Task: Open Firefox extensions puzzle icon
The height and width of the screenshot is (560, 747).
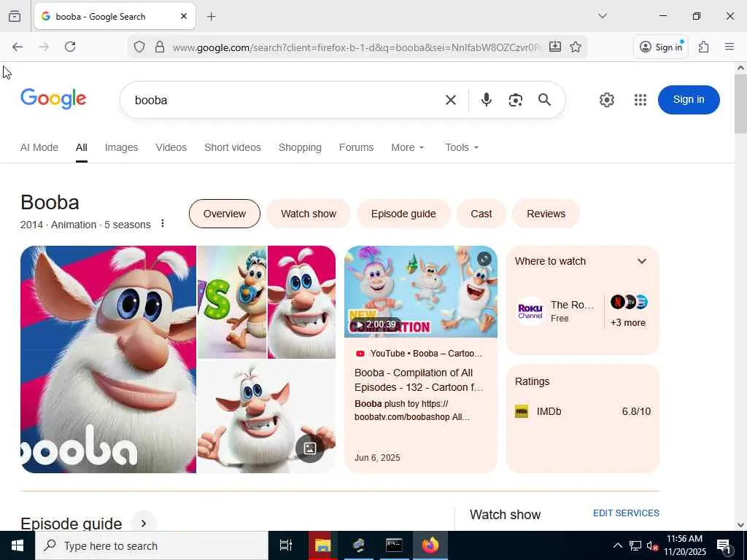Action: (x=704, y=47)
